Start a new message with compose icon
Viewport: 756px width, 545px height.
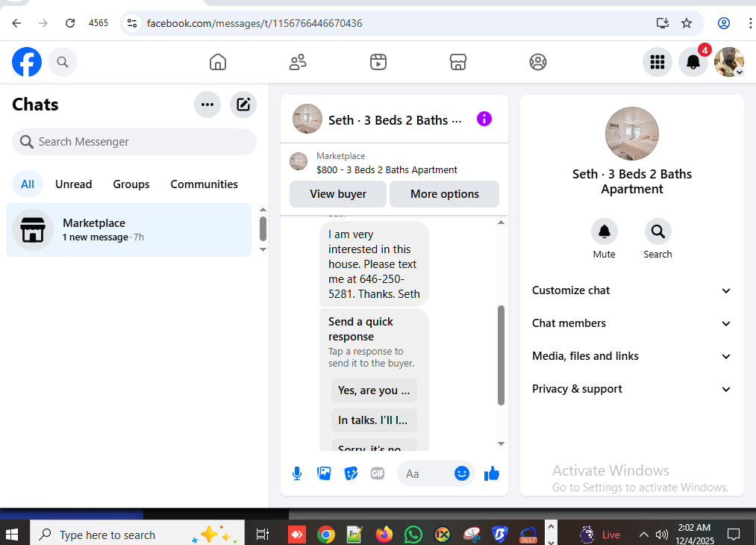[x=243, y=105]
